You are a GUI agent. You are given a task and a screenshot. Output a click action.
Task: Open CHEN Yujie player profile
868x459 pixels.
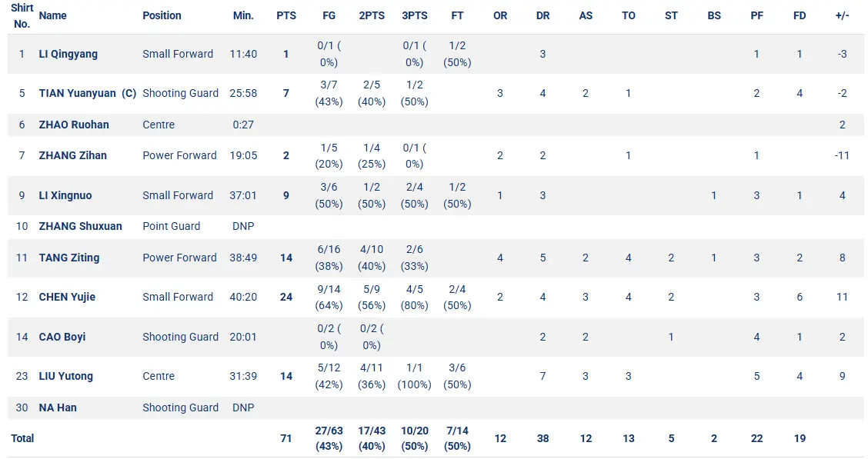67,297
